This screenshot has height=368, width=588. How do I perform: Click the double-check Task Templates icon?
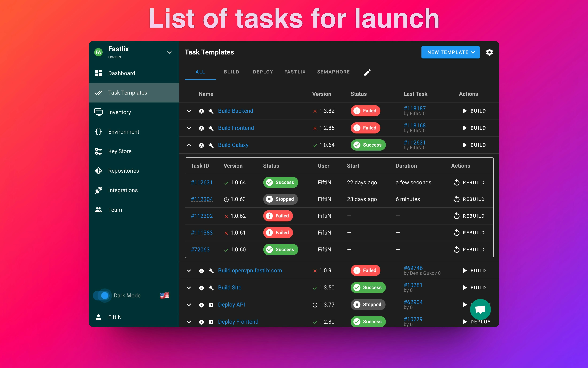click(98, 93)
